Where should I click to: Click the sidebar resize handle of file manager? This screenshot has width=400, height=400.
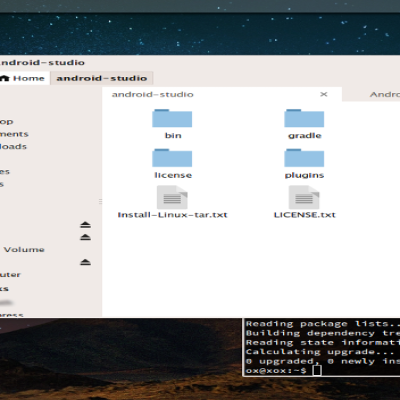100,201
